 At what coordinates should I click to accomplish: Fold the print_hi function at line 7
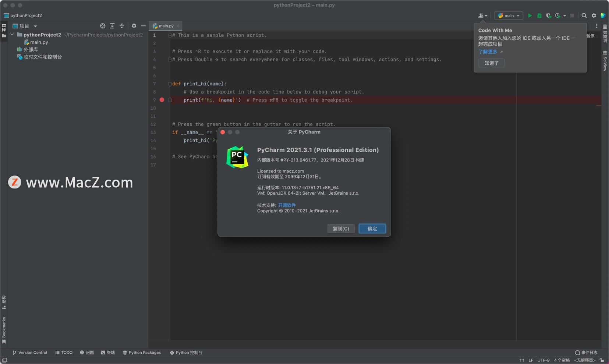coord(170,84)
